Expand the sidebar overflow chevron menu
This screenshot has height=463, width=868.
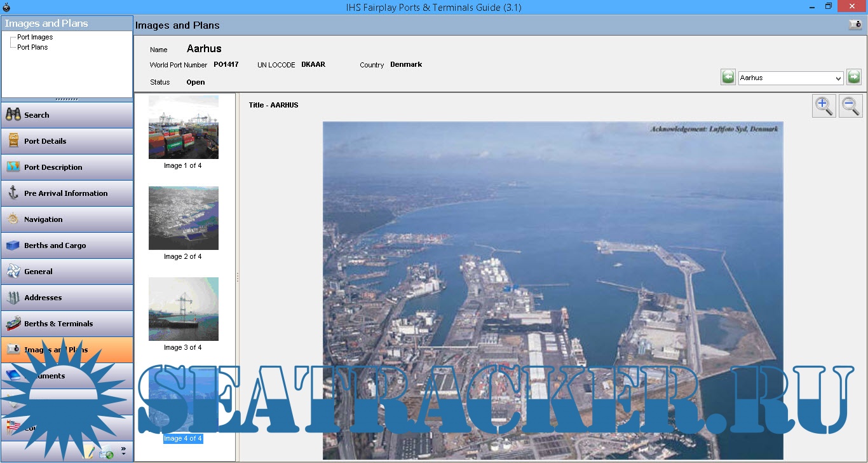(123, 452)
